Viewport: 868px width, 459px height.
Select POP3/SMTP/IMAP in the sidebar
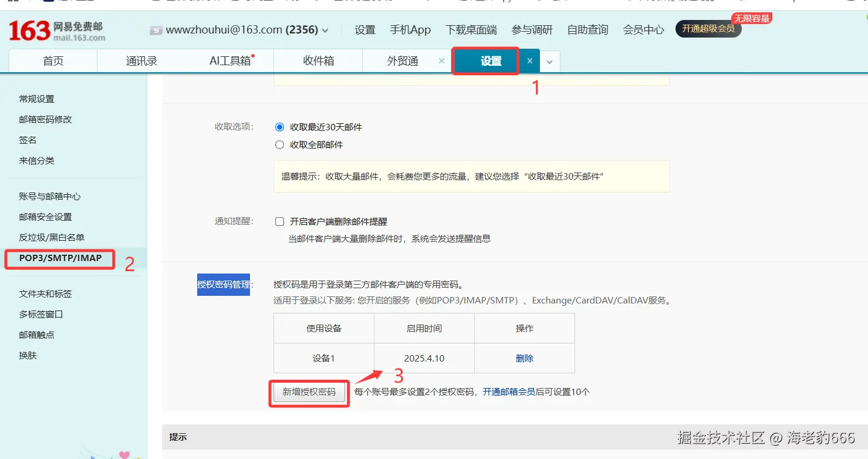click(x=60, y=258)
